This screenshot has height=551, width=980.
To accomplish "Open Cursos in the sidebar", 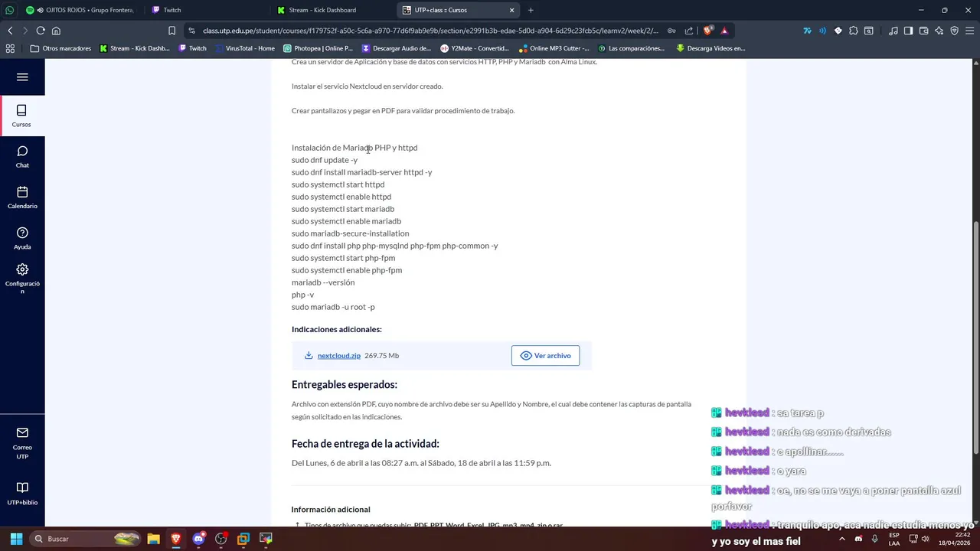I will pos(21,116).
